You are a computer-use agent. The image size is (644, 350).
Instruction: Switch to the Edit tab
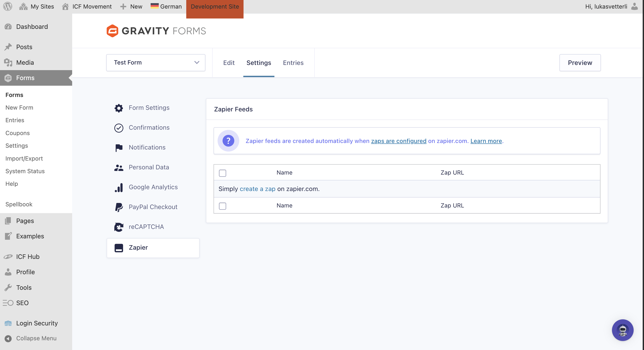point(228,63)
